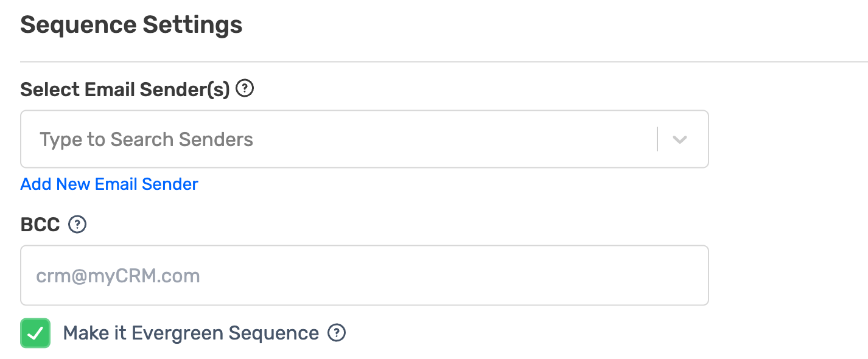Click the crm@myCRM.com placeholder text
868x359 pixels.
tap(118, 276)
